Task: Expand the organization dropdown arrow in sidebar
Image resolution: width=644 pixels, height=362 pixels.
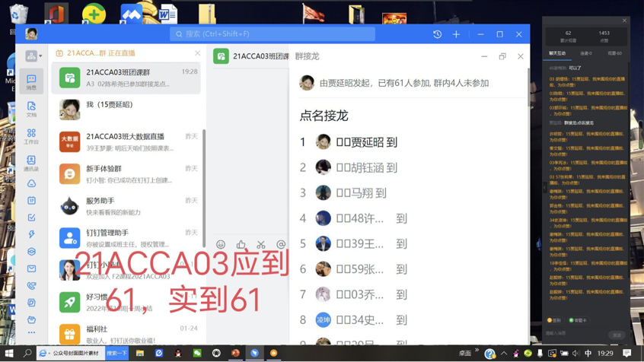Action: pos(40,56)
